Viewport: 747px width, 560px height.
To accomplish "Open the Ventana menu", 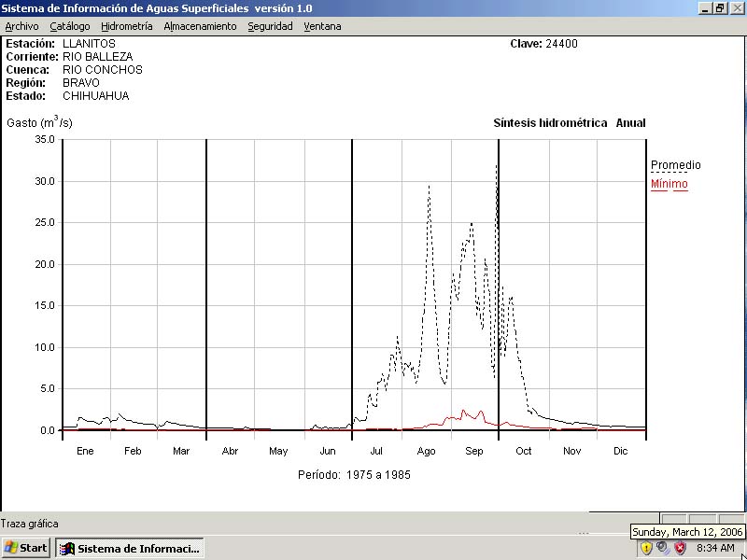I will pos(322,26).
